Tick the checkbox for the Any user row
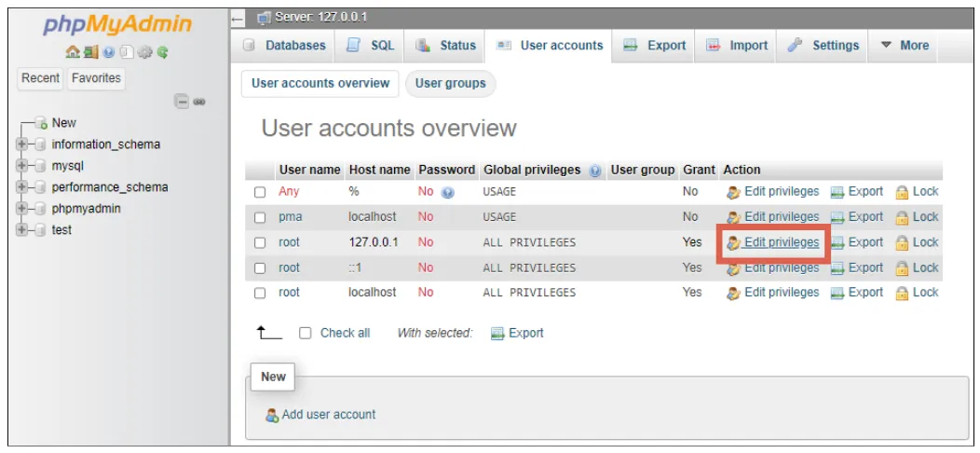 click(x=260, y=193)
